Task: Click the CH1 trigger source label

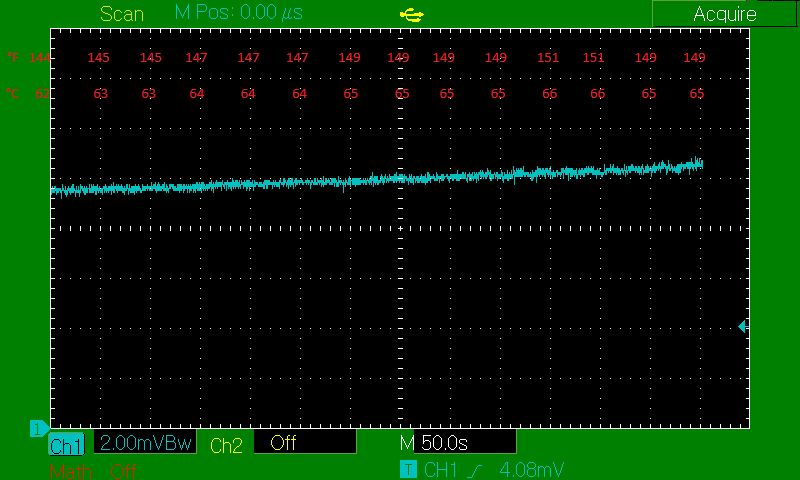Action: click(440, 470)
